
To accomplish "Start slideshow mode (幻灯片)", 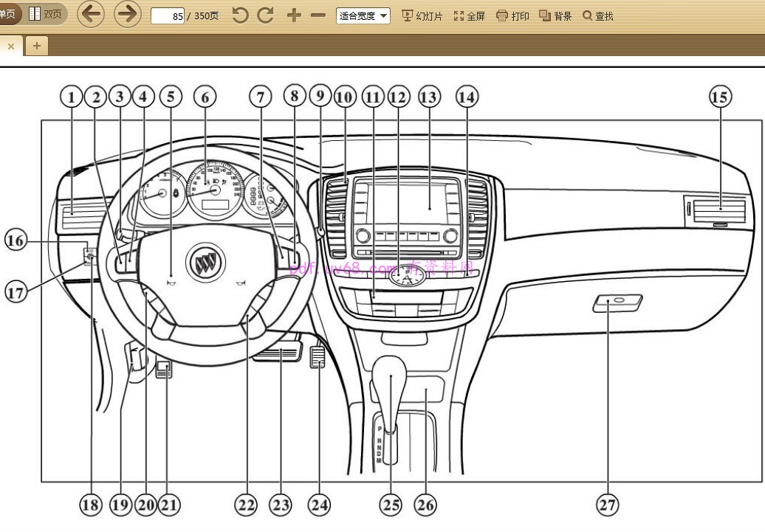I will pyautogui.click(x=422, y=15).
